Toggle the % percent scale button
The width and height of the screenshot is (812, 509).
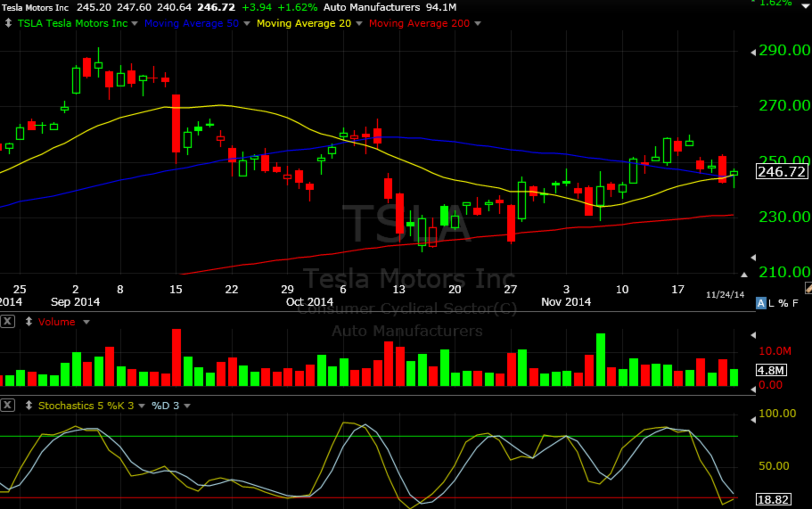point(783,304)
